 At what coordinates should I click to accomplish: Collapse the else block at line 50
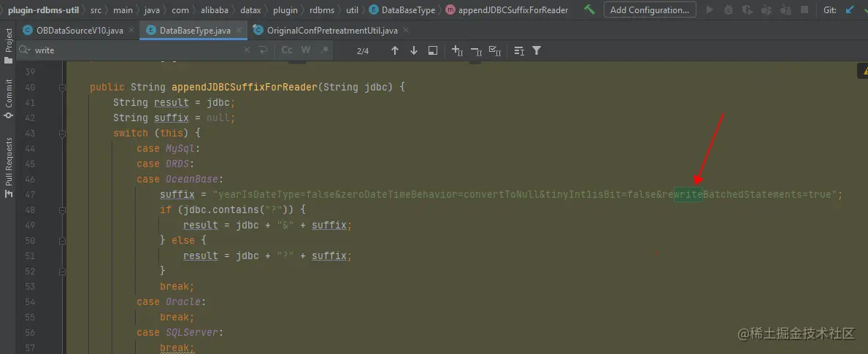point(62,241)
